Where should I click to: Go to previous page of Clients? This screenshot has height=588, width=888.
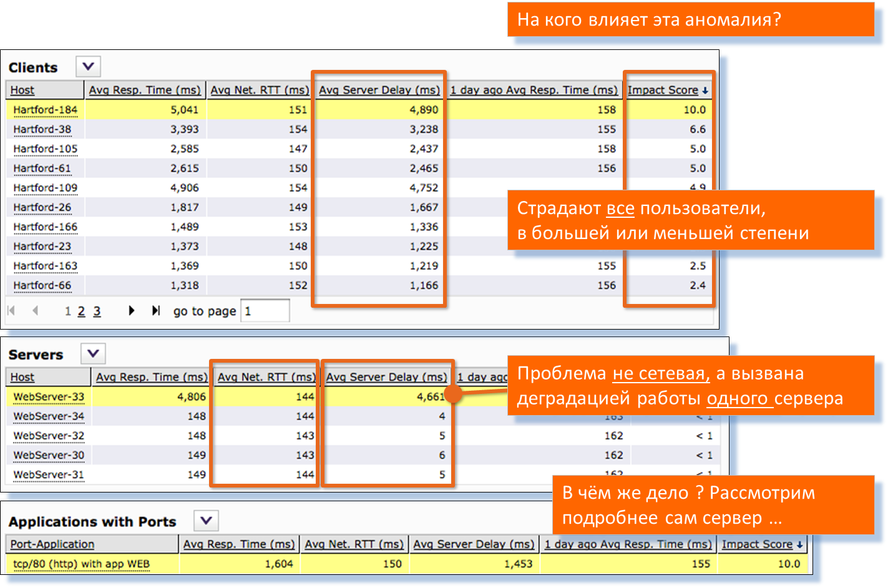point(35,310)
